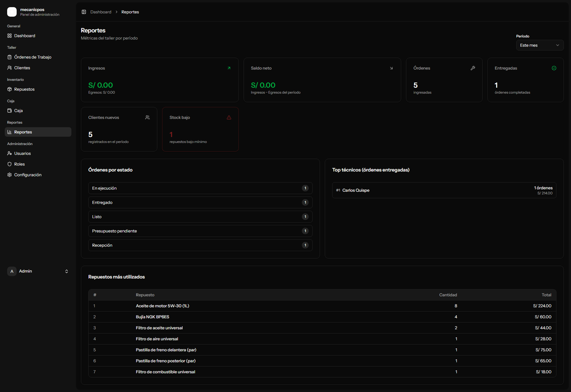Click the Stock bajo count 1

pos(171,135)
